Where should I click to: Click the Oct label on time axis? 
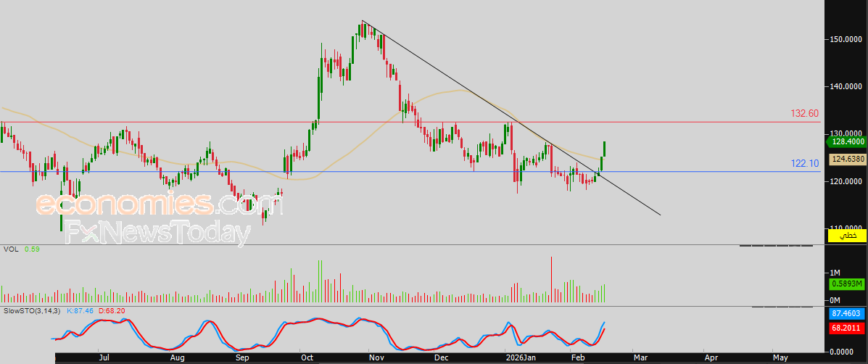[307, 357]
